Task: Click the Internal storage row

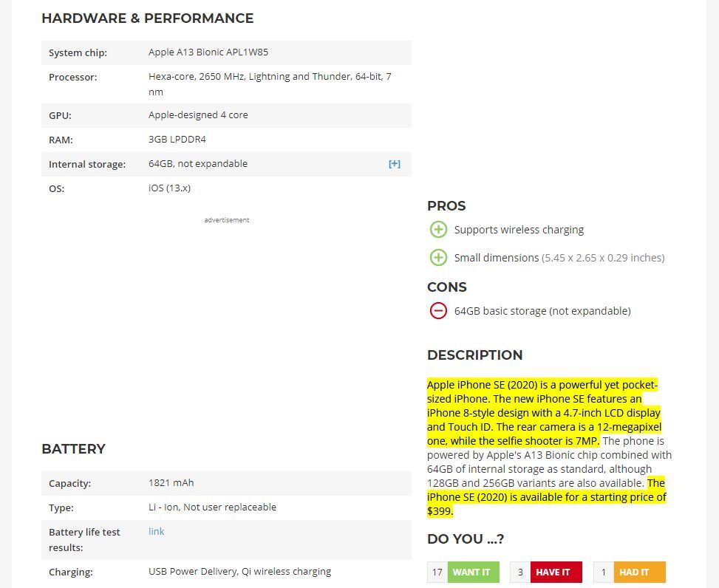Action: (x=226, y=164)
